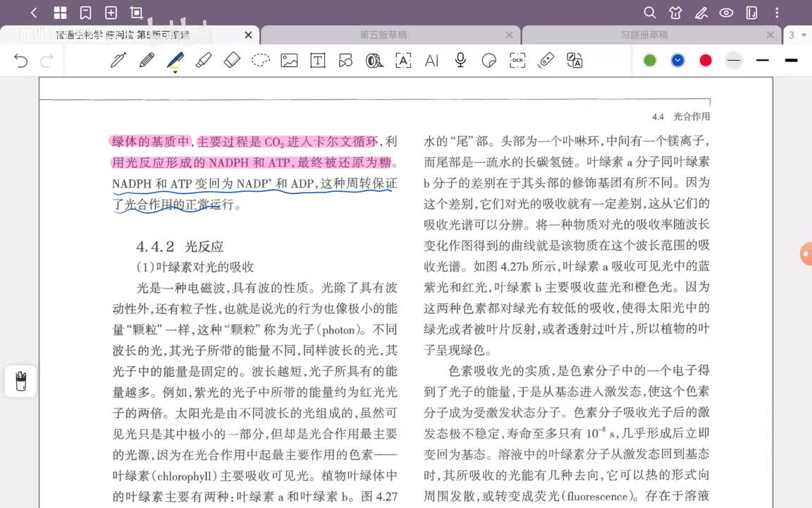
Task: Switch to the 第五版草稿 tab
Action: (x=383, y=35)
